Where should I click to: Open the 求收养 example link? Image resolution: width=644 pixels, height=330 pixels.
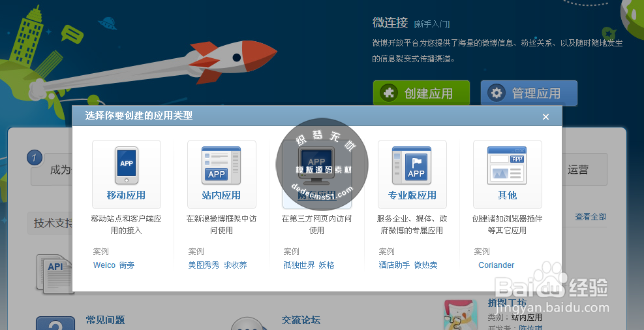click(x=236, y=265)
